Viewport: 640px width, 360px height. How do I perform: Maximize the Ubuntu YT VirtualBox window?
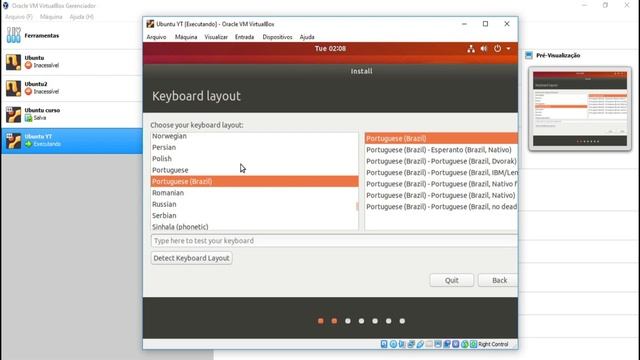tap(485, 24)
